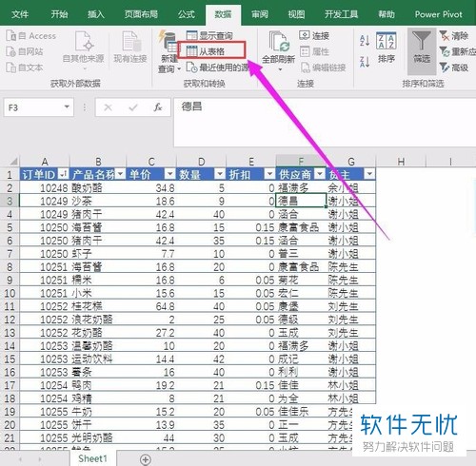Open the Power Pivot ribbon tab
Viewport: 476px width, 466px height.
(438, 14)
